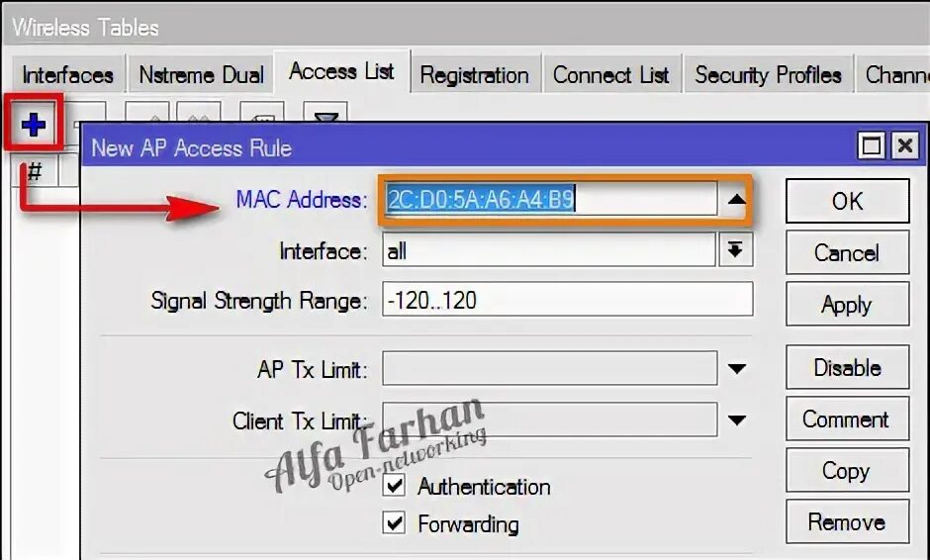Screen dimensions: 930x560
Task: Select the Registration tab
Action: point(475,75)
